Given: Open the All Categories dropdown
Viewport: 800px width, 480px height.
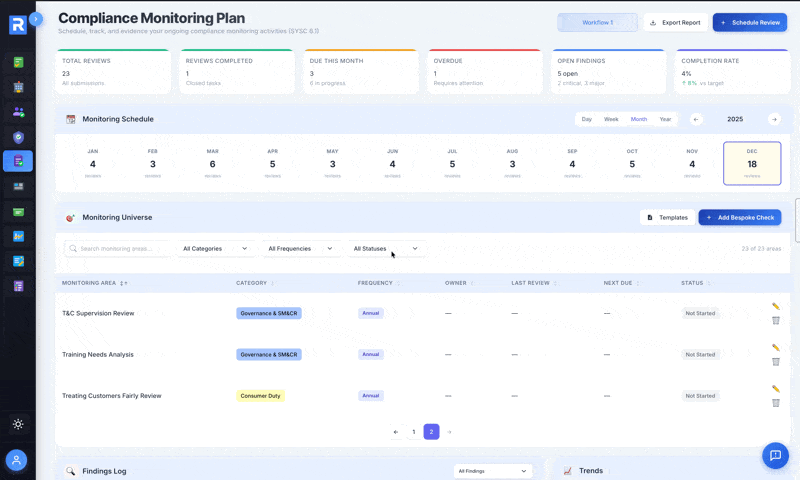Looking at the screenshot, I should coord(215,248).
